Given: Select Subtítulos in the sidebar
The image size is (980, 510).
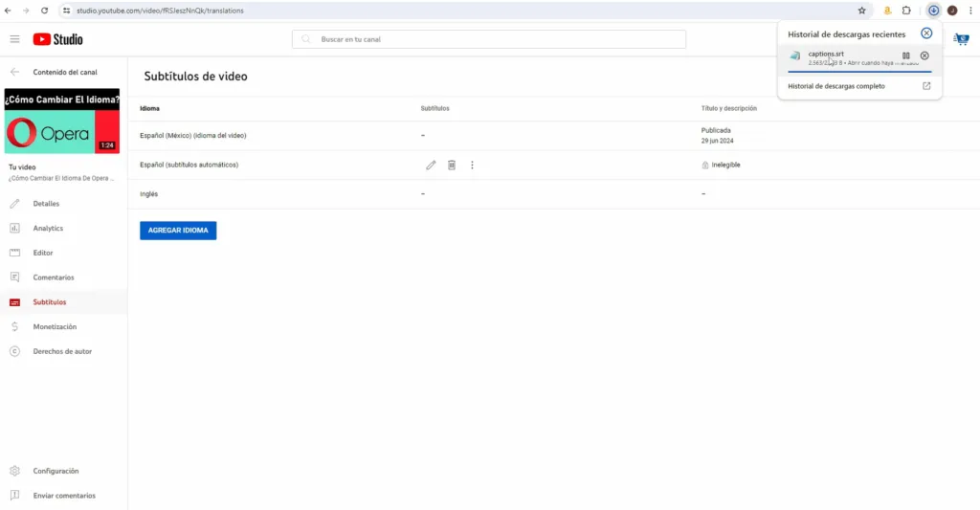Looking at the screenshot, I should (x=64, y=301).
